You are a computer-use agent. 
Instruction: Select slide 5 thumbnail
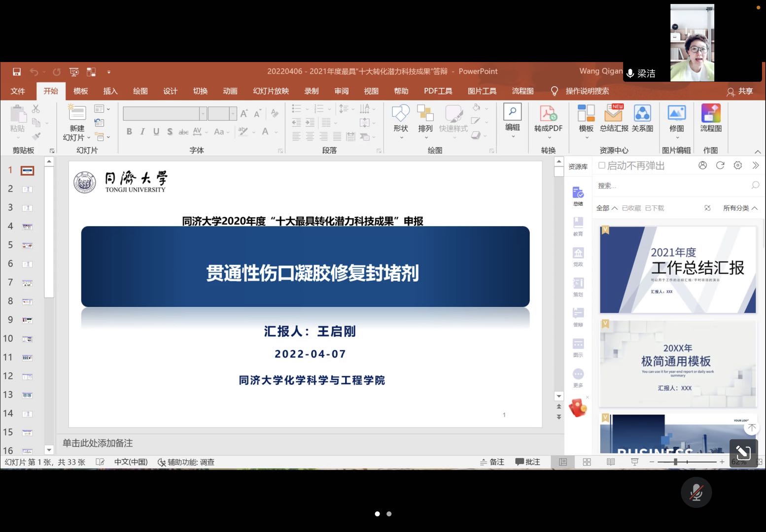pyautogui.click(x=27, y=245)
